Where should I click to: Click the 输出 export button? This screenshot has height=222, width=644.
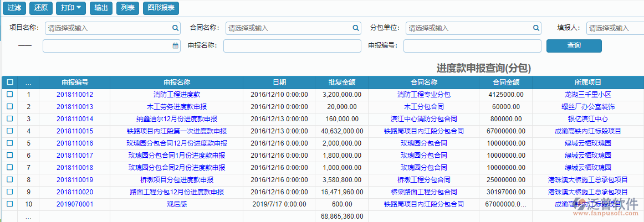point(101,8)
